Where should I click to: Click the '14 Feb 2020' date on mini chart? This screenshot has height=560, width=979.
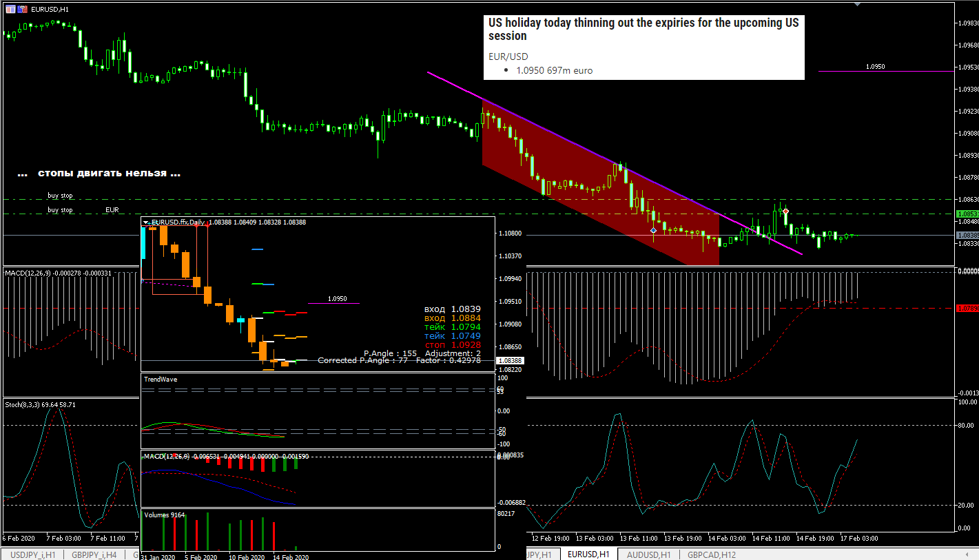coord(290,557)
